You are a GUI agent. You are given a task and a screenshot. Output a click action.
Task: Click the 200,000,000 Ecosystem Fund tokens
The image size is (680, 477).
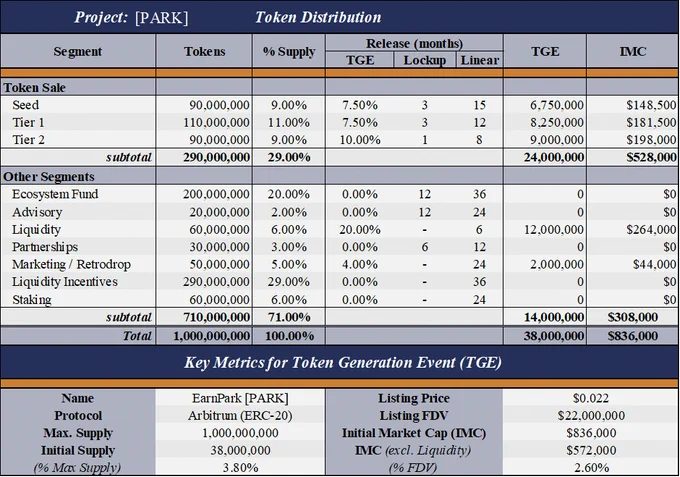click(x=216, y=194)
